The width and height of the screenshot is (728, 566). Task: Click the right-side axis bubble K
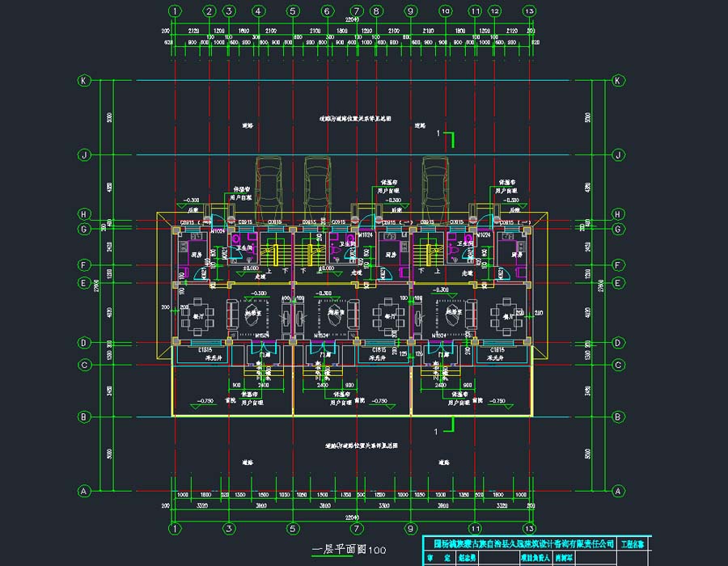click(x=617, y=81)
